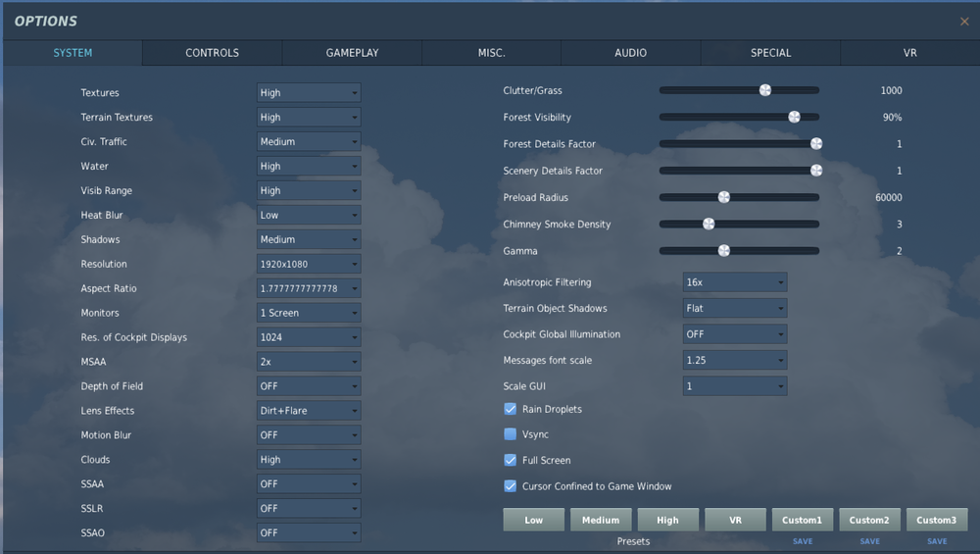
Task: Click the Forest Visibility slider knob
Action: point(794,117)
